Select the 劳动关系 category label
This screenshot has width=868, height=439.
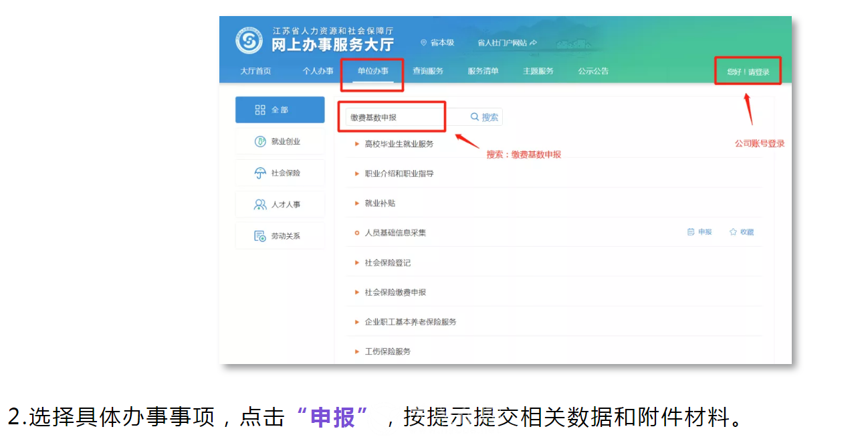coord(286,236)
